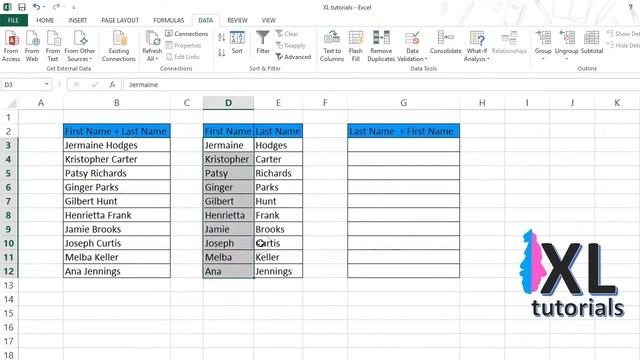Switch to the PAGE LAYOUT tab
This screenshot has width=640, height=360.
tap(120, 20)
